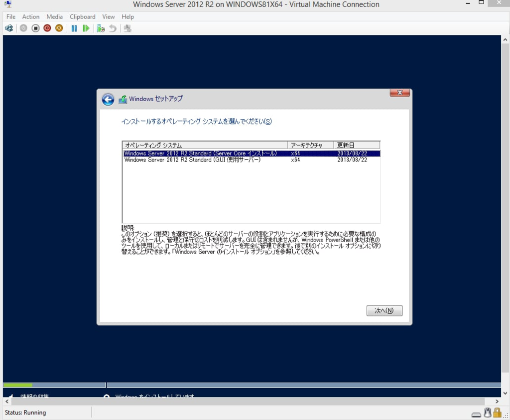The height and width of the screenshot is (420, 510).
Task: Pause the virtual machine
Action: click(x=74, y=28)
